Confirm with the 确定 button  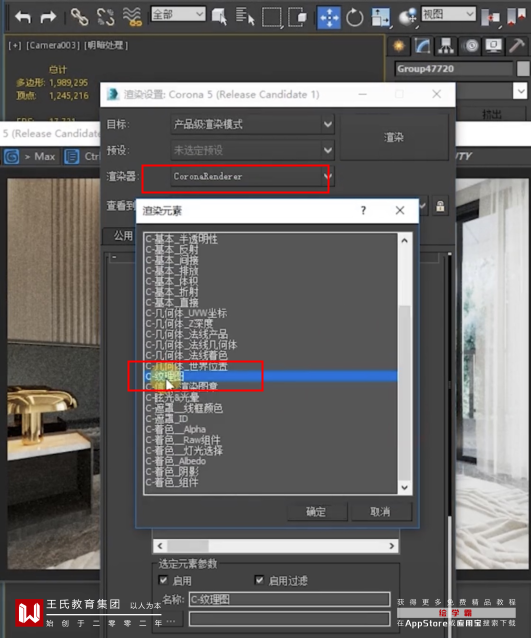(x=317, y=511)
